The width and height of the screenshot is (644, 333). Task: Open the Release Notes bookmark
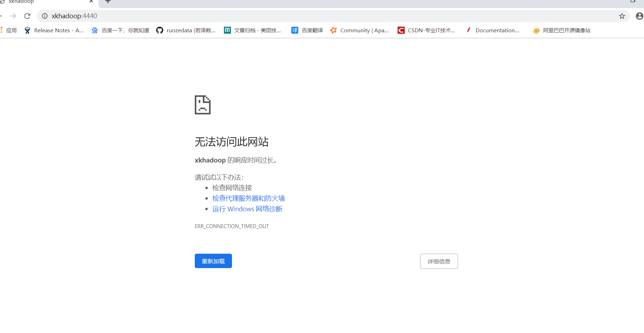pyautogui.click(x=53, y=30)
